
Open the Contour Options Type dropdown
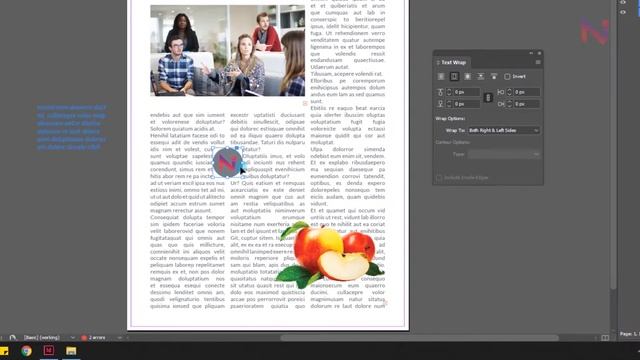point(504,154)
